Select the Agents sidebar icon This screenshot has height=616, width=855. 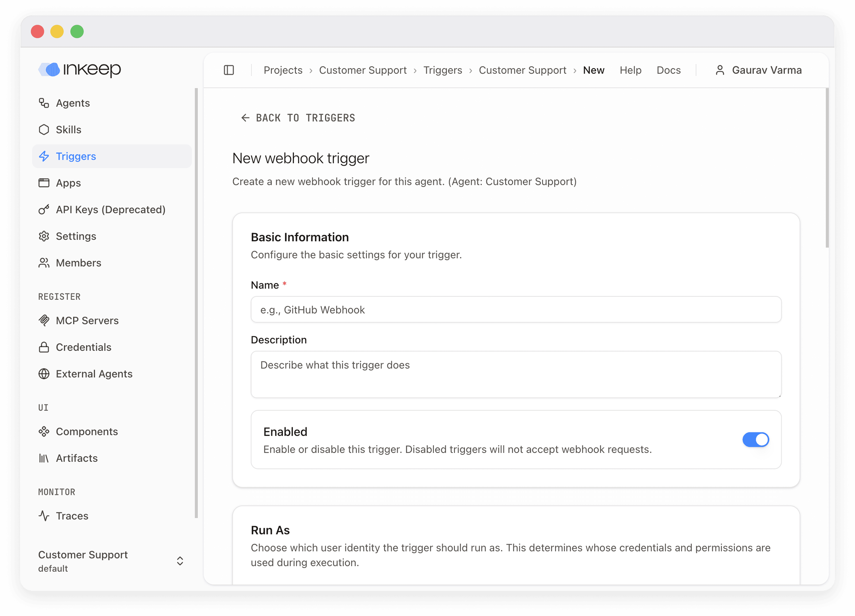pos(44,102)
